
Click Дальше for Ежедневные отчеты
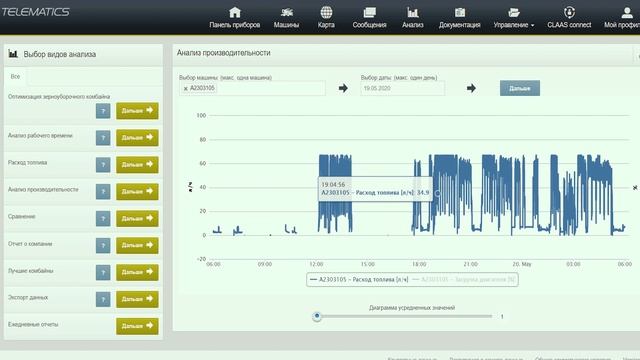[137, 326]
